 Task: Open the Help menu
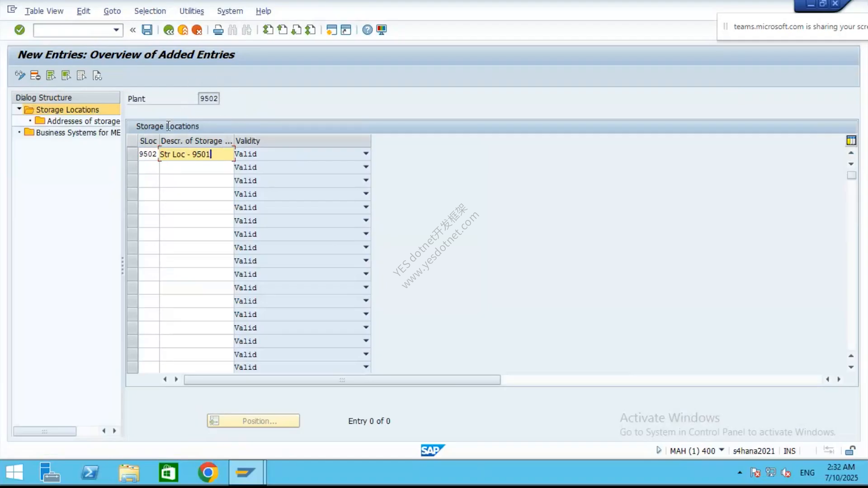click(x=263, y=11)
